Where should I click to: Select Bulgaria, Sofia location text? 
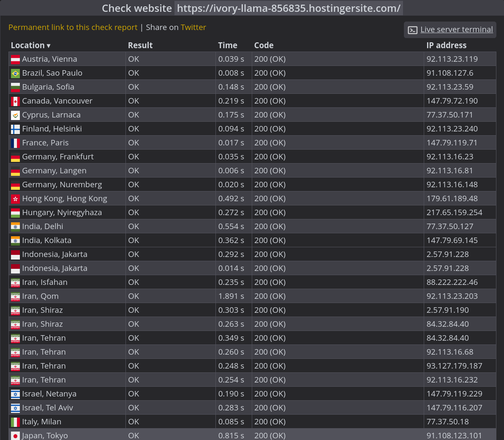click(x=48, y=87)
